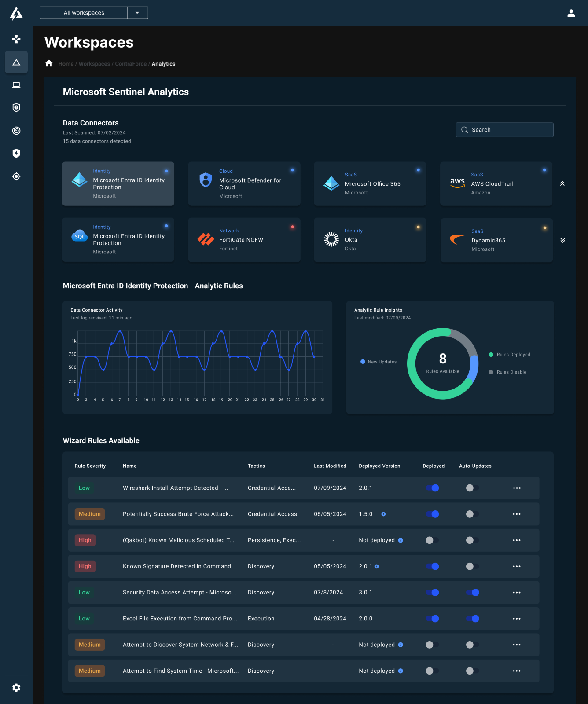Viewport: 588px width, 704px height.
Task: Open the lightning shield sidebar icon
Action: [x=16, y=154]
